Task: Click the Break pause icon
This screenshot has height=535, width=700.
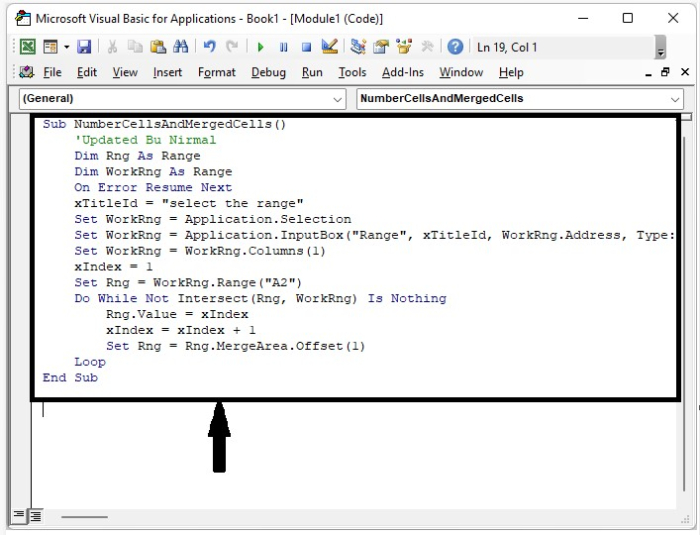Action: point(283,47)
